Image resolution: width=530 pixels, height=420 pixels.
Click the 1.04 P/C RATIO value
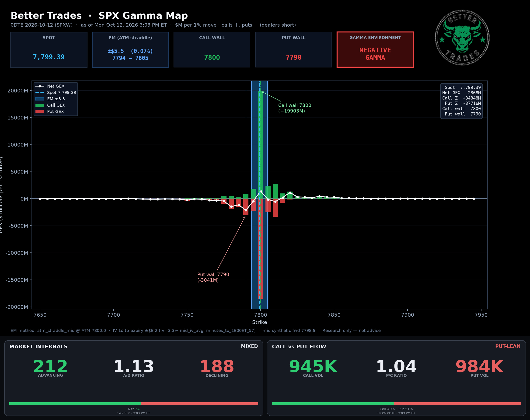coord(396,366)
